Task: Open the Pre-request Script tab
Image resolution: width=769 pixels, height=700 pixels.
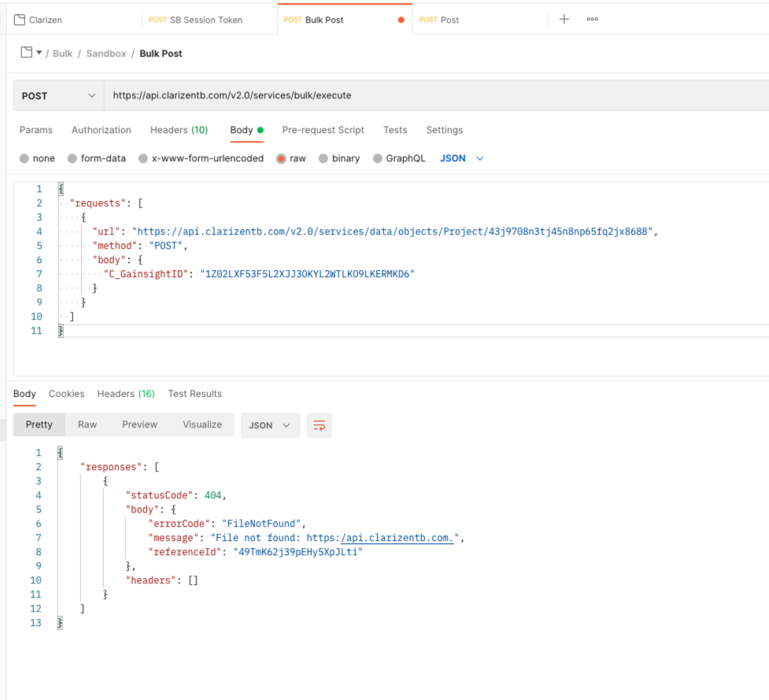Action: point(323,130)
